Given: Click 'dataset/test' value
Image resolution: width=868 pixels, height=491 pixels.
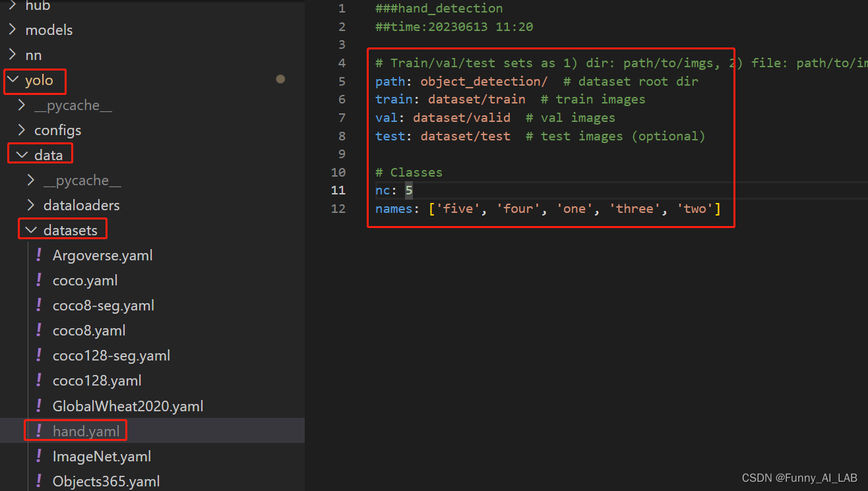Looking at the screenshot, I should (466, 136).
